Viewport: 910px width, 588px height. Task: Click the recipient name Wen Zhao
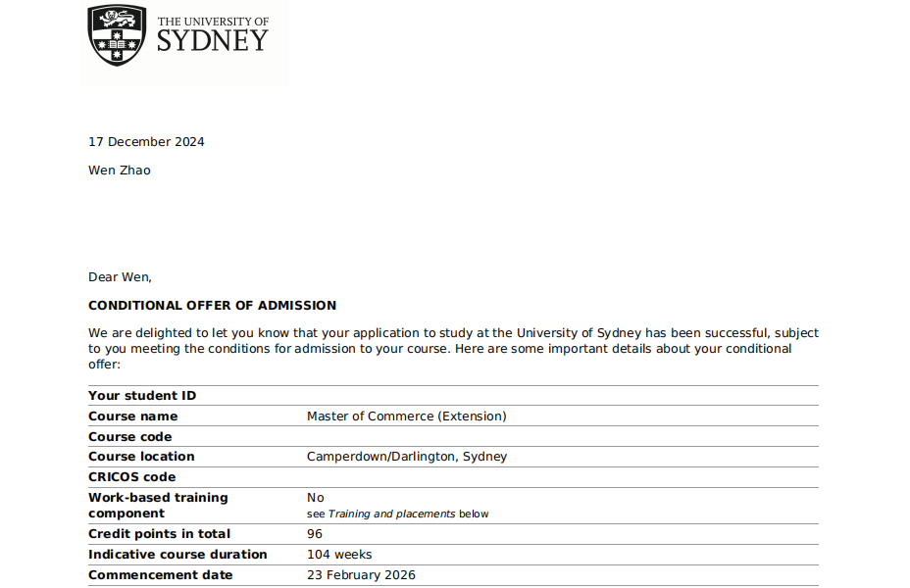click(120, 171)
